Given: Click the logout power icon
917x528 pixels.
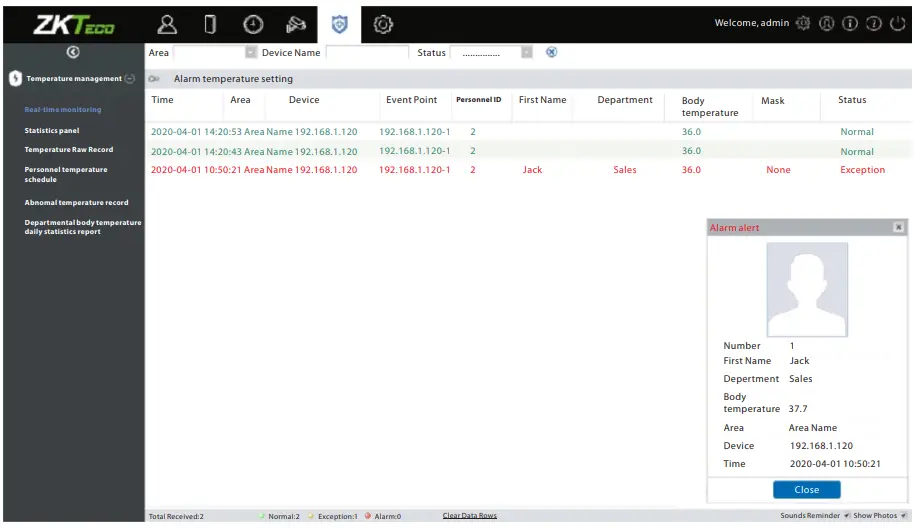Looking at the screenshot, I should [896, 24].
